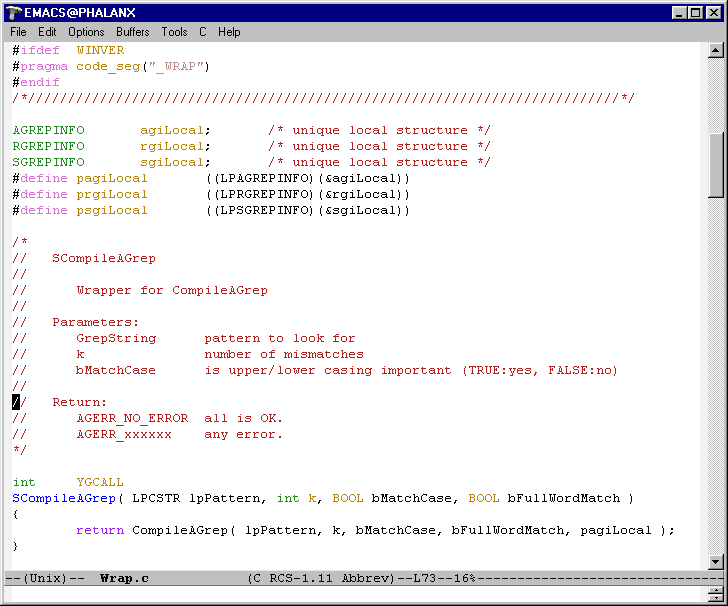728x606 pixels.
Task: Open the File menu
Action: click(x=18, y=32)
